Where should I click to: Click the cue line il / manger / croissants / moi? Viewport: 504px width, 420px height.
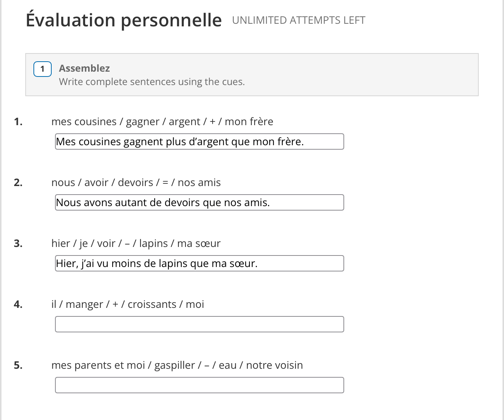(x=127, y=304)
